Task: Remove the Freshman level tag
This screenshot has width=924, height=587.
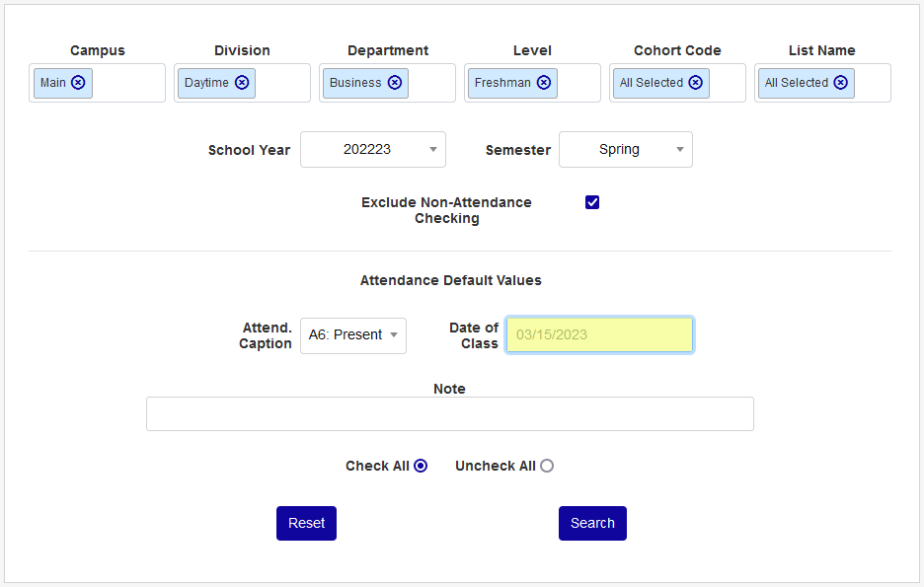Action: coord(544,83)
